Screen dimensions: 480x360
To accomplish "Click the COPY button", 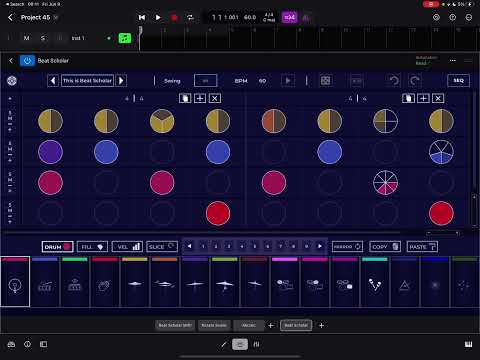I will tap(385, 247).
